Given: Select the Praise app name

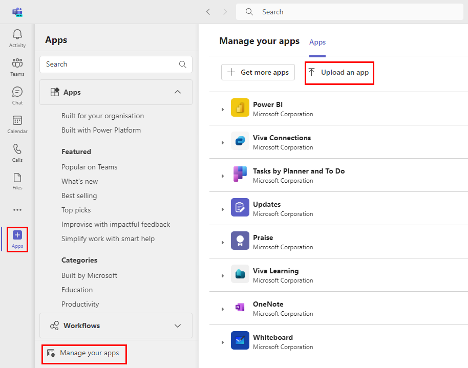Looking at the screenshot, I should [x=263, y=237].
